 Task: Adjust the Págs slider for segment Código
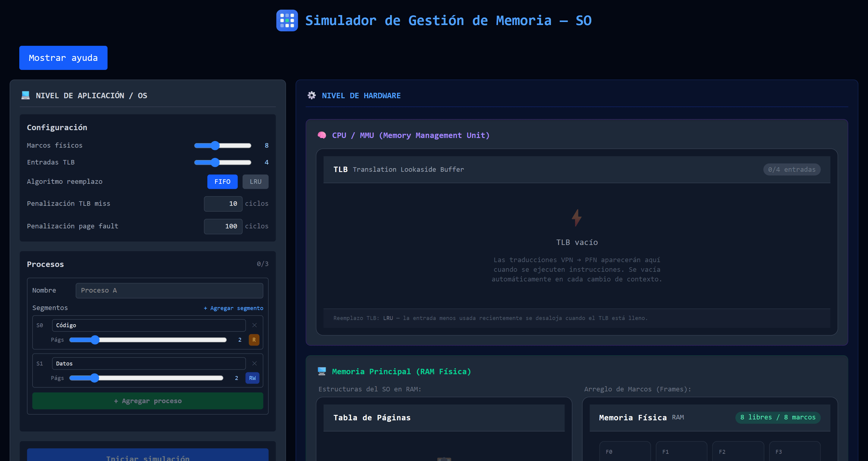(x=148, y=340)
